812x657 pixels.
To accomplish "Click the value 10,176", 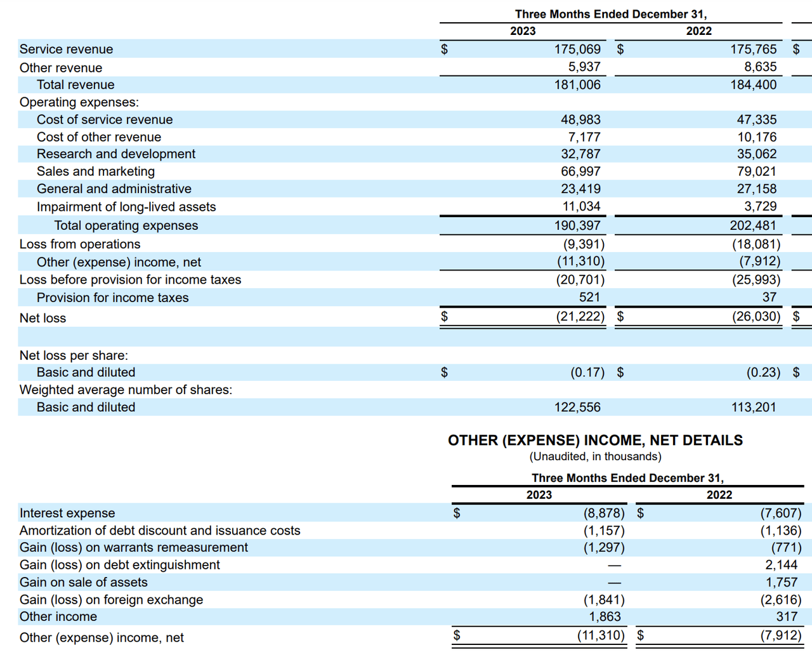I will coord(757,136).
